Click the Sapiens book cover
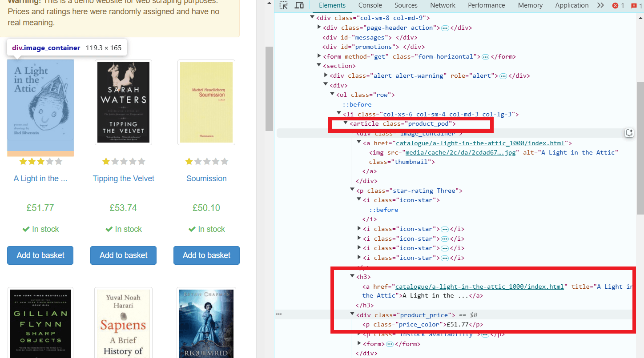Image resolution: width=644 pixels, height=358 pixels. coord(123,322)
